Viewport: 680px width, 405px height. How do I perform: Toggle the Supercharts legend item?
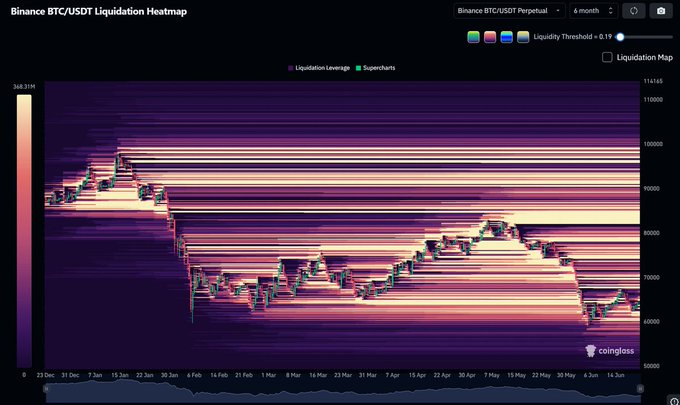[x=376, y=68]
